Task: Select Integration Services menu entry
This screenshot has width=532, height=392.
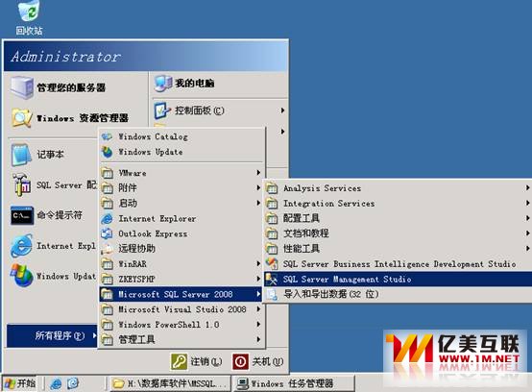Action: 398,204
